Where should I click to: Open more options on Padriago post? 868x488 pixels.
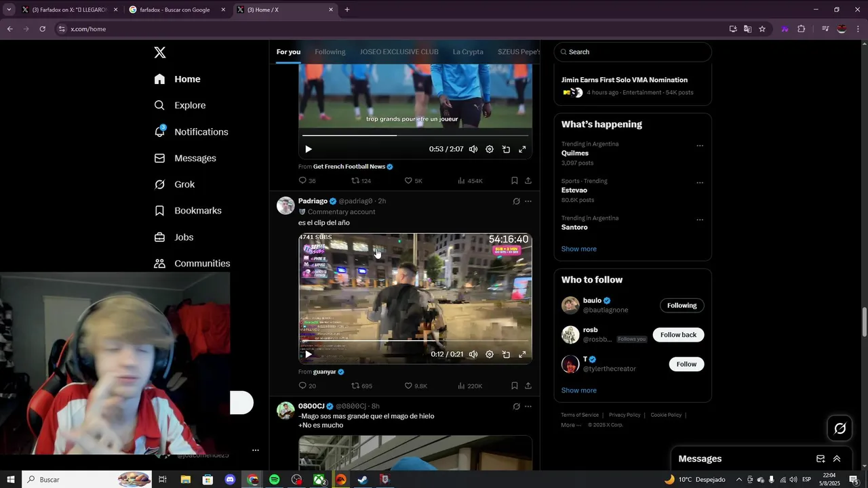tap(528, 201)
